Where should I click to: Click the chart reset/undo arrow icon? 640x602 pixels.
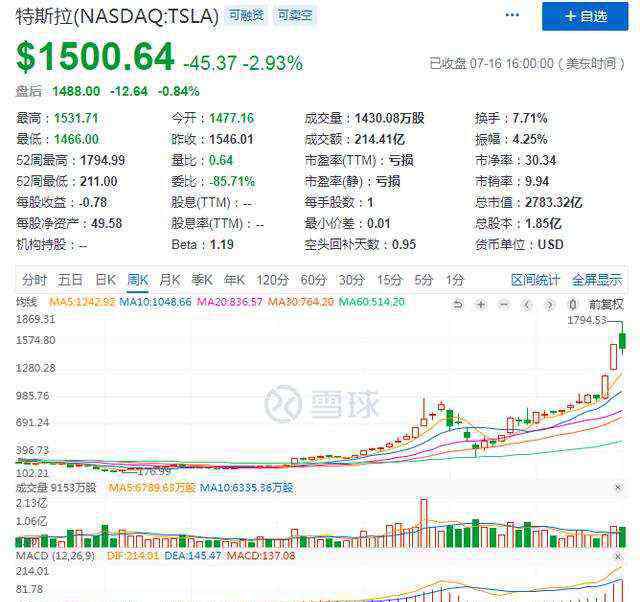pos(458,304)
